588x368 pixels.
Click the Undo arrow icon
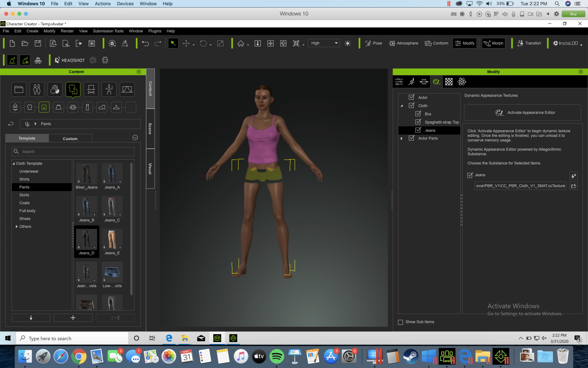pyautogui.click(x=145, y=43)
